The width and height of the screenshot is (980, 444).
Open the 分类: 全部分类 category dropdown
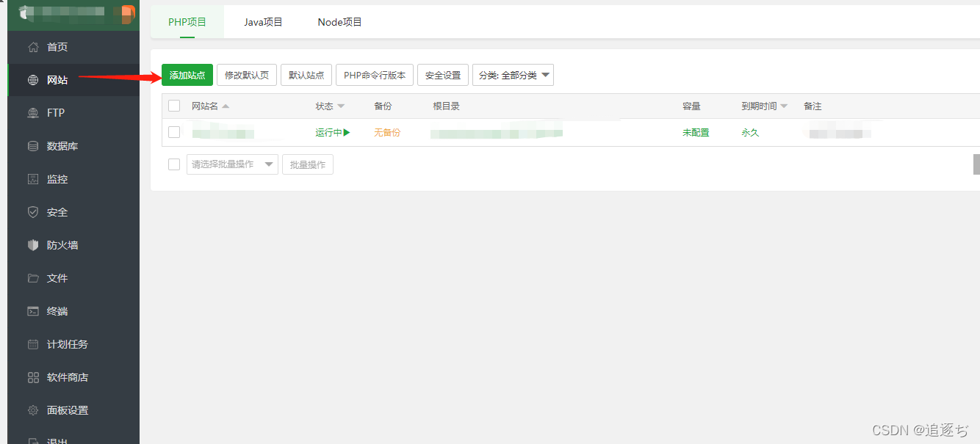pyautogui.click(x=512, y=74)
